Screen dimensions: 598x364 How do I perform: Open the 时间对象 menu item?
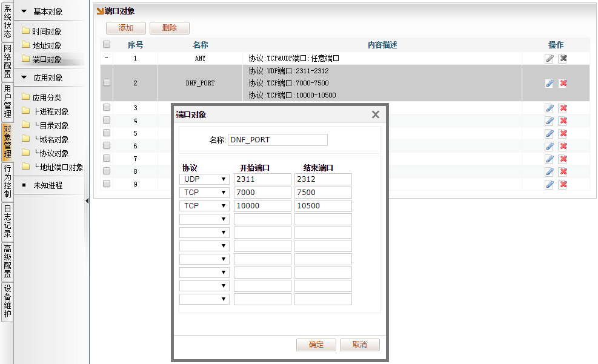coord(47,31)
